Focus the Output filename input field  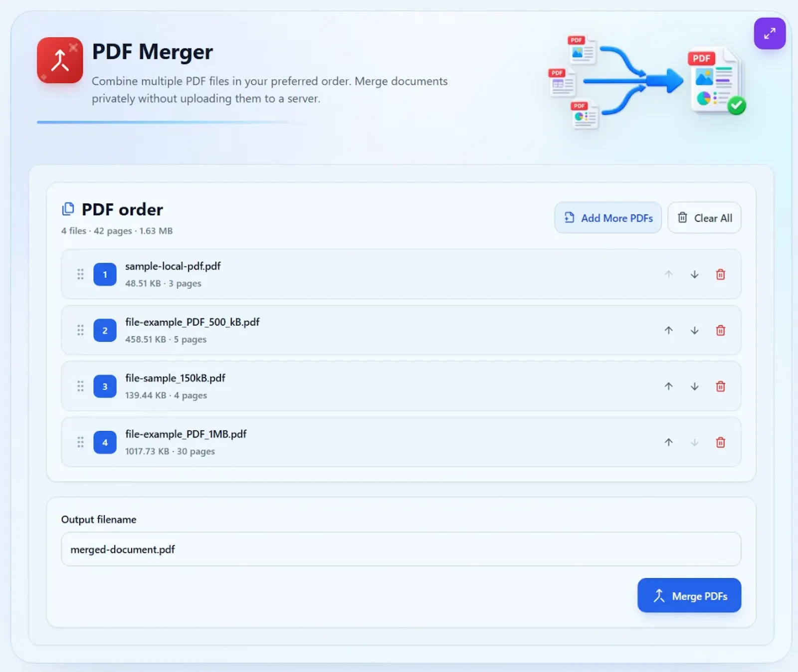pos(401,549)
